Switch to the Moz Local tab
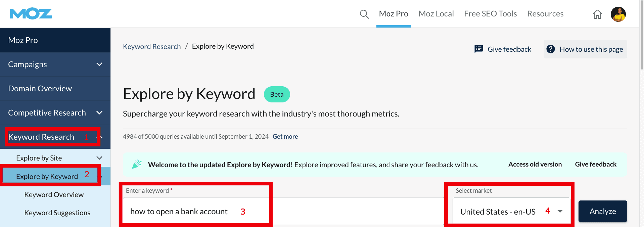This screenshot has width=644, height=227. tap(436, 14)
